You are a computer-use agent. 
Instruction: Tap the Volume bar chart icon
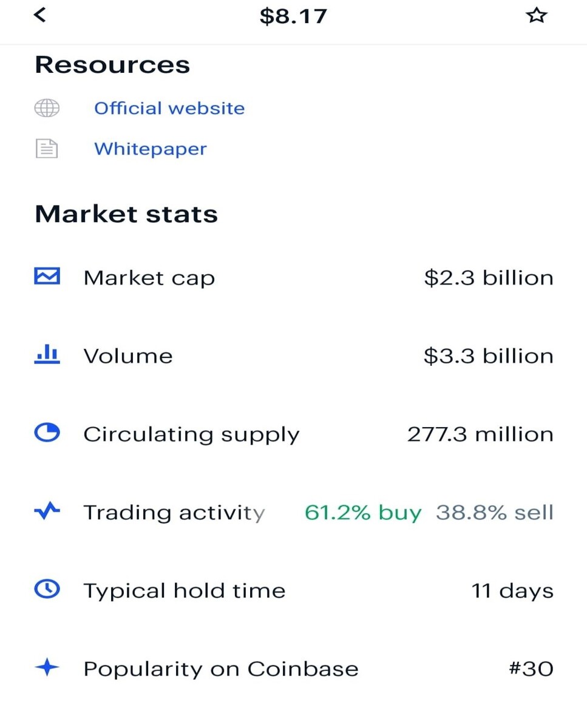pos(47,355)
